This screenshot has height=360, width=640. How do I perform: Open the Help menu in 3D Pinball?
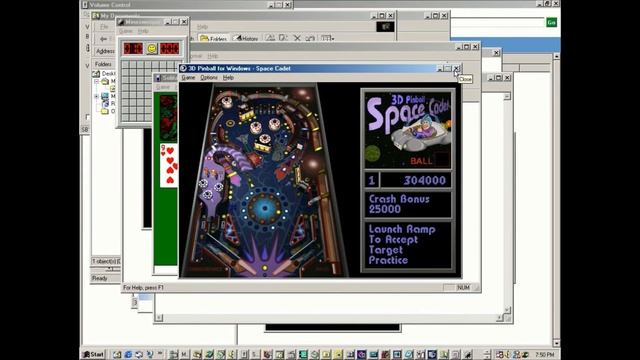pos(228,78)
